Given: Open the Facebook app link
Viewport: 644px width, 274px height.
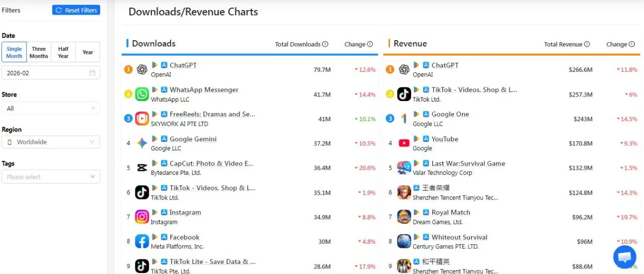Looking at the screenshot, I should click(x=185, y=237).
